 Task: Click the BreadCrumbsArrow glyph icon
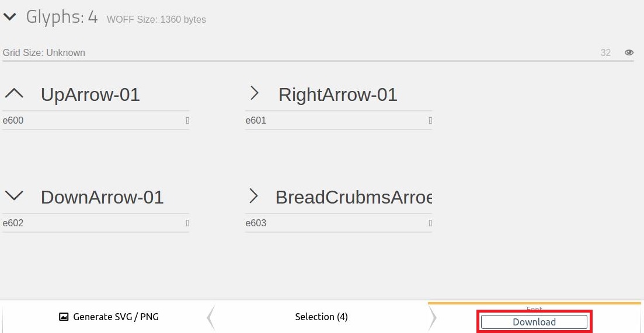tap(254, 196)
